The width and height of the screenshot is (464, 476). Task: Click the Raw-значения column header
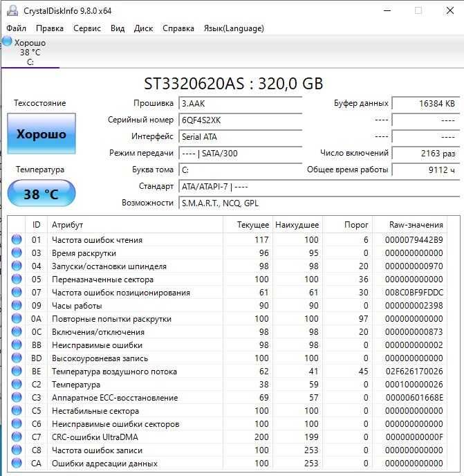tap(409, 225)
